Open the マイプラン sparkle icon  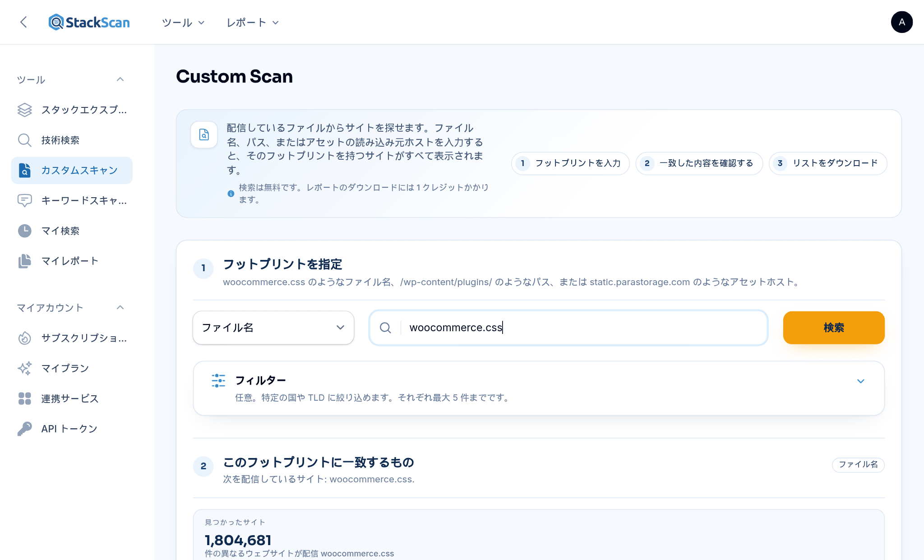tap(25, 368)
